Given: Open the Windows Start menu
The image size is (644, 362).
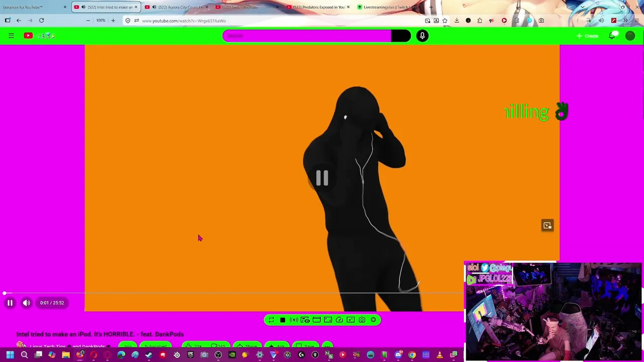Looking at the screenshot, I should point(10,355).
